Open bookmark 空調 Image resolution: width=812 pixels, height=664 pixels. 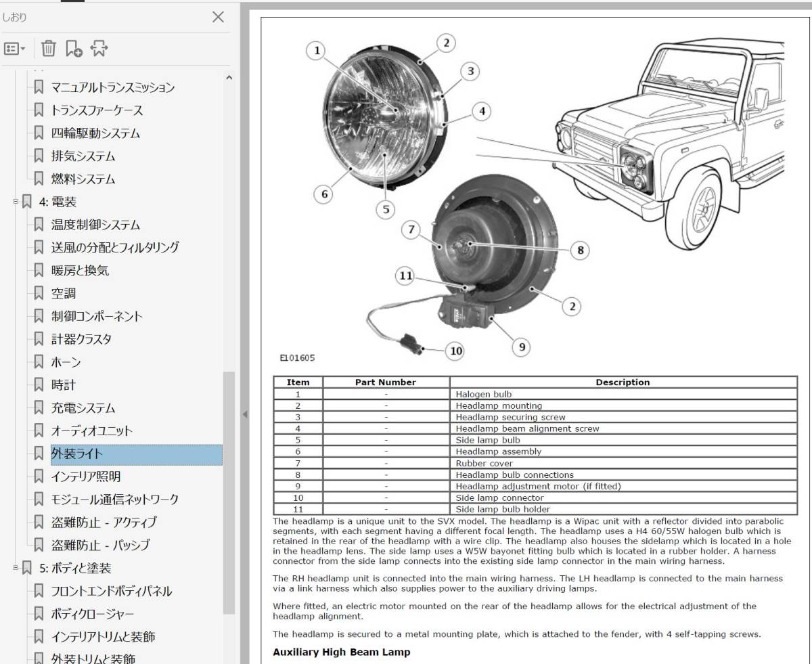point(64,294)
